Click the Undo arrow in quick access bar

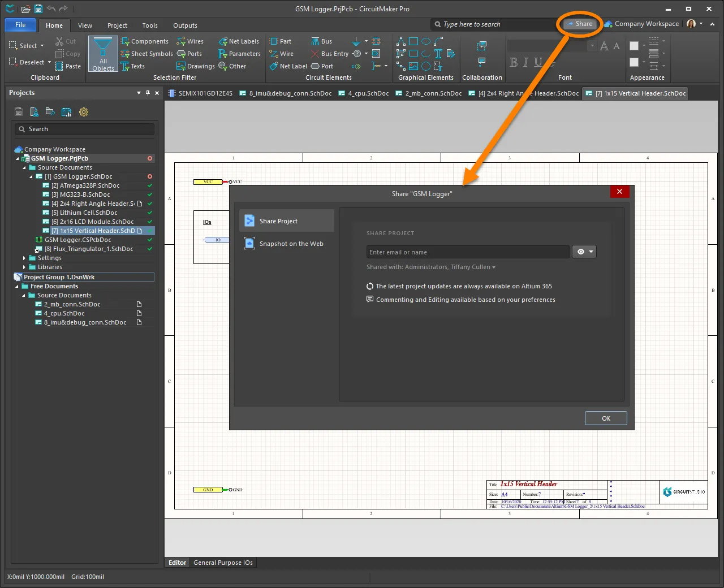point(51,8)
